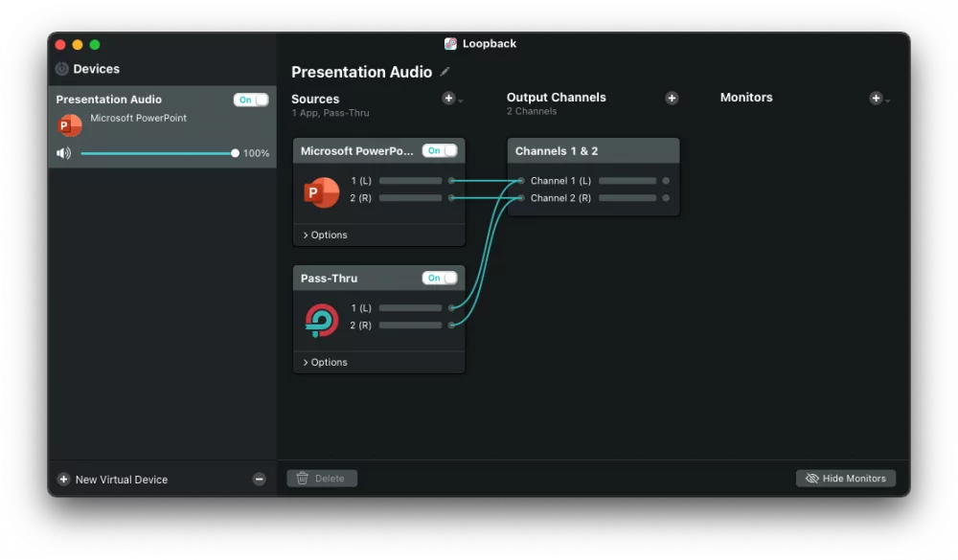The image size is (958, 560).
Task: Click Microsoft PowerPoint 2 (R) level meter
Action: (x=410, y=198)
